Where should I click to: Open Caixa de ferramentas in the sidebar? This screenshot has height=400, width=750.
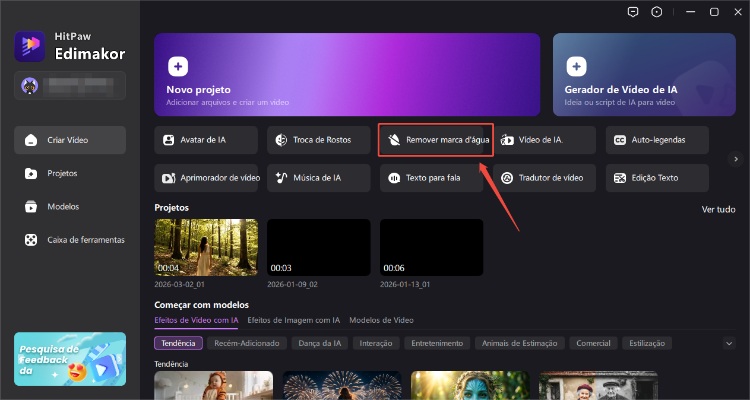(x=70, y=240)
